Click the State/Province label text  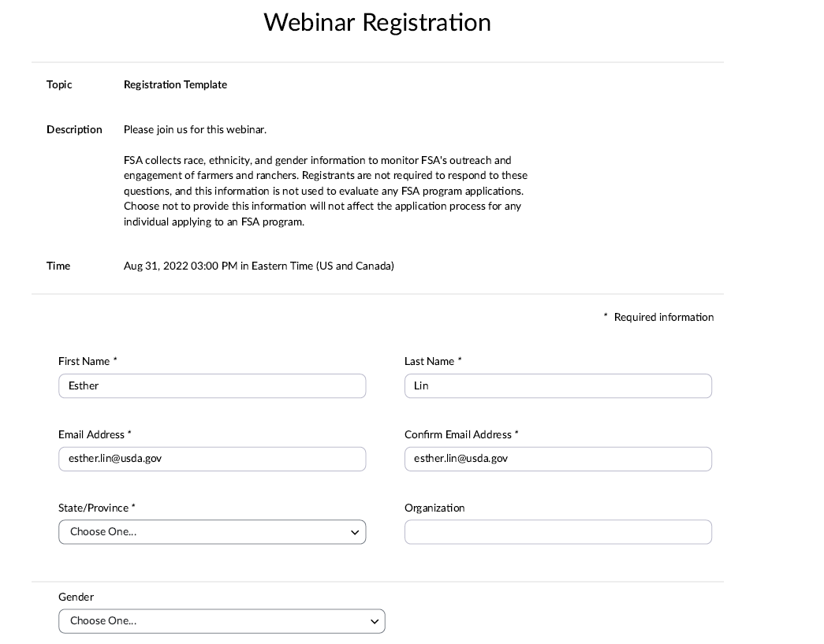coord(94,508)
